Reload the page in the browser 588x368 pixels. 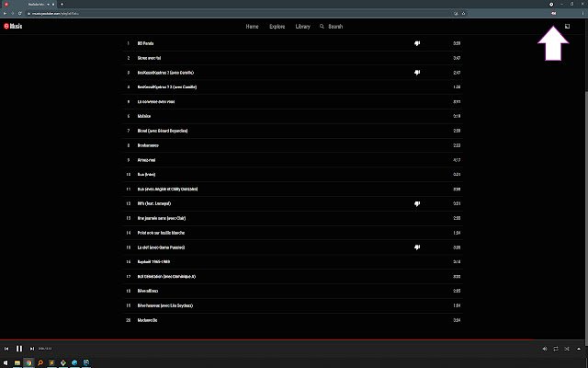[19, 13]
